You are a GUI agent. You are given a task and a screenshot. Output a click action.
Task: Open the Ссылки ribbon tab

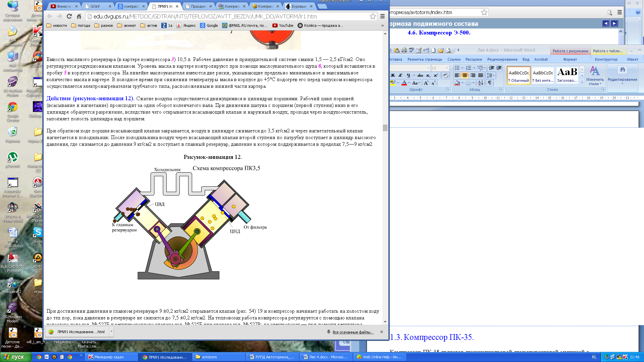click(454, 59)
